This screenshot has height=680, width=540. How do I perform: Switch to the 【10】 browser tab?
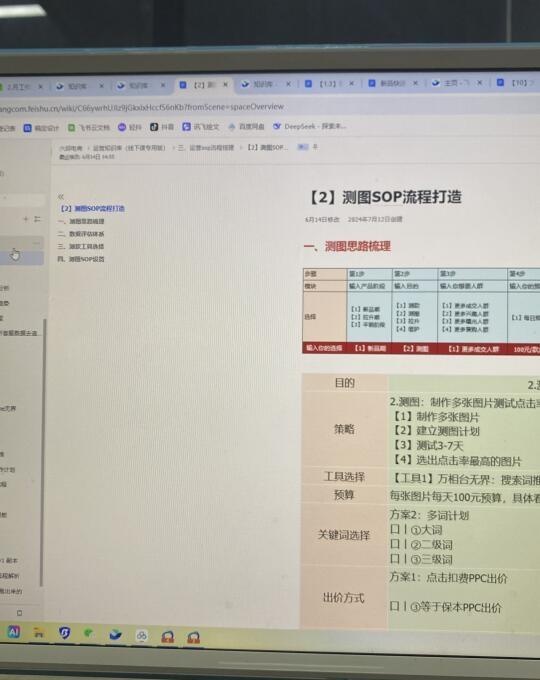tap(517, 82)
